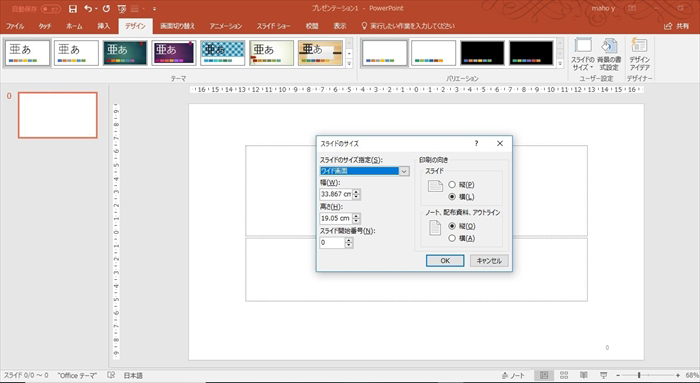Select the dark teal theme thumbnail
This screenshot has width=700, height=383.
coord(125,53)
